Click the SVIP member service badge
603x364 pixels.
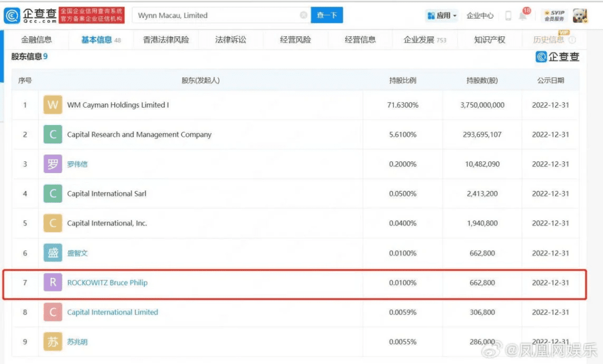(x=554, y=16)
